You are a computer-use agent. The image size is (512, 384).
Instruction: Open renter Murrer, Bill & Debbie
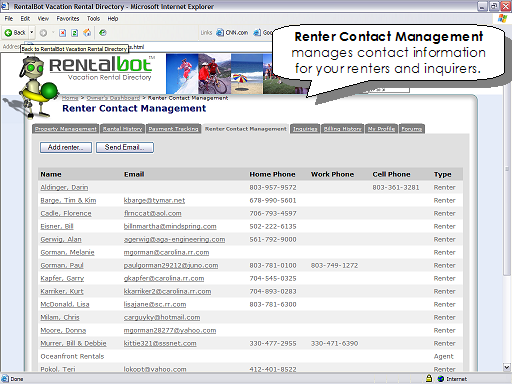pos(73,343)
